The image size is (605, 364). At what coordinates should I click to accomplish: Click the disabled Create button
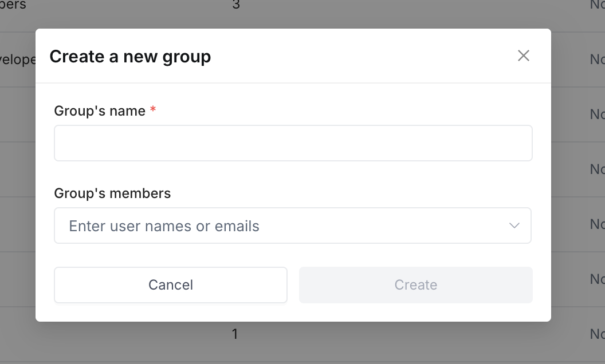(415, 284)
